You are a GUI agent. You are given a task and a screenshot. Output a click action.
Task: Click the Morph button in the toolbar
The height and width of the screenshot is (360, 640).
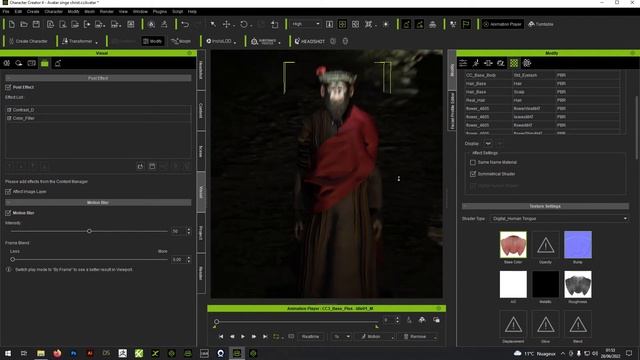coord(181,41)
